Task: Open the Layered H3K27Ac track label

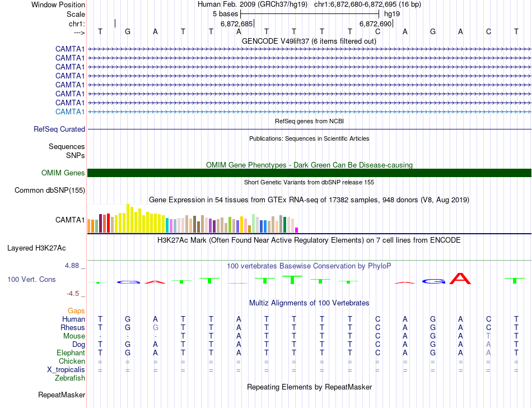Action: (x=36, y=248)
